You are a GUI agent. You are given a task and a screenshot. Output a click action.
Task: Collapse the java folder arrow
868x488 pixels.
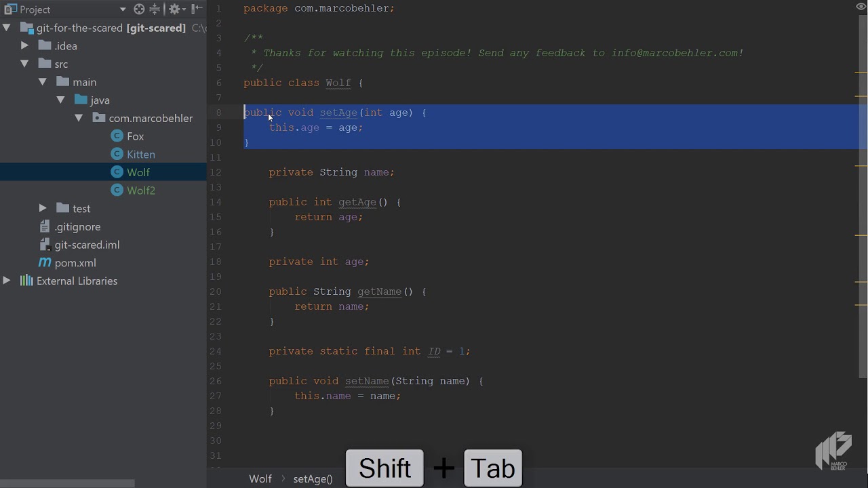61,100
